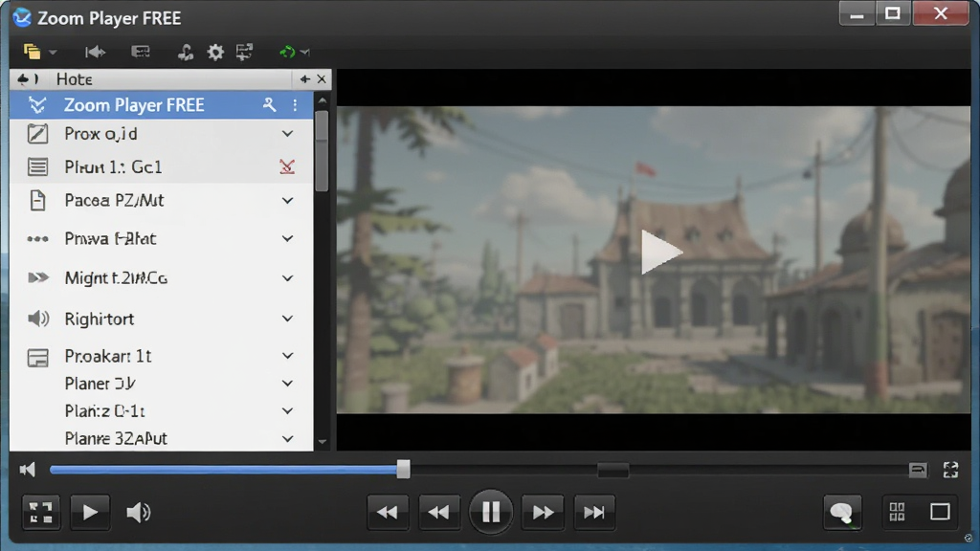This screenshot has width=980, height=551.
Task: Click the fullscreen expand button bottom left
Action: [41, 513]
